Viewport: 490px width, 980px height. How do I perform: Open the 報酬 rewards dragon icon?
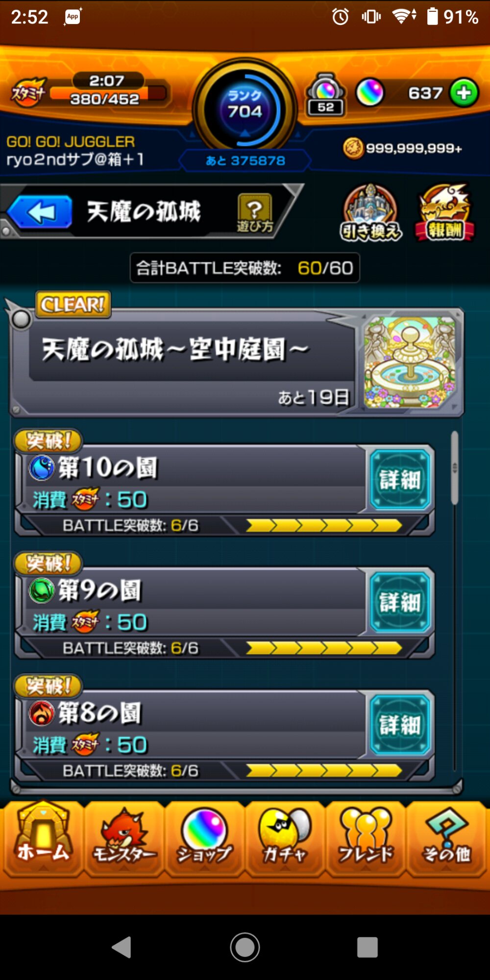point(445,213)
